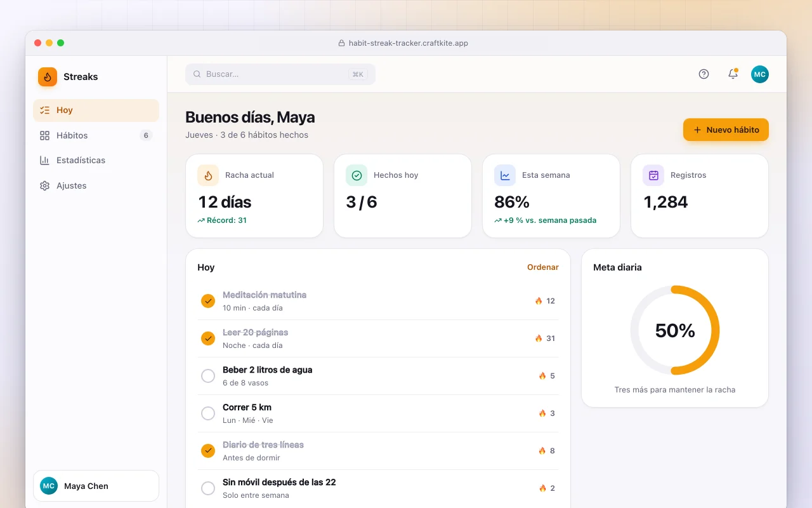Click the '6 de 8 vasos' subtitle
The width and height of the screenshot is (812, 508).
(x=246, y=383)
